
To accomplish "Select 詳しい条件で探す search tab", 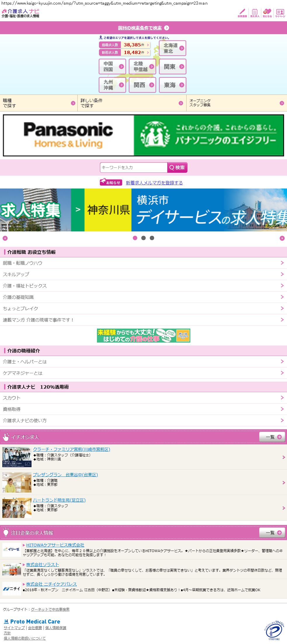I will [132, 103].
